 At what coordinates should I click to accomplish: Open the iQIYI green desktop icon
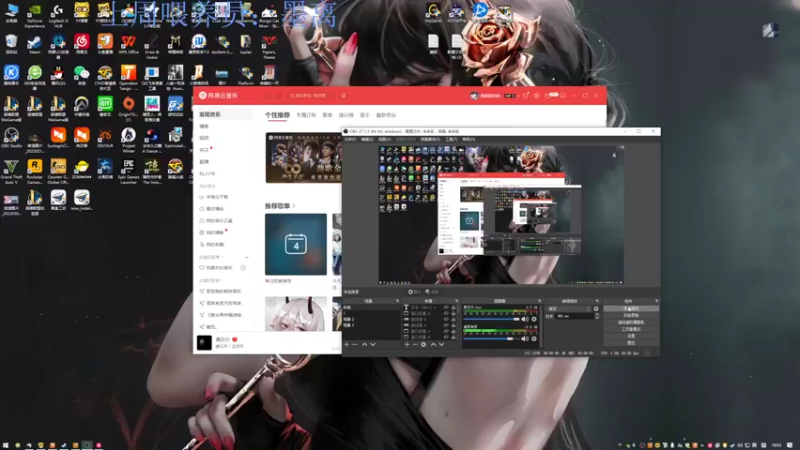[105, 106]
